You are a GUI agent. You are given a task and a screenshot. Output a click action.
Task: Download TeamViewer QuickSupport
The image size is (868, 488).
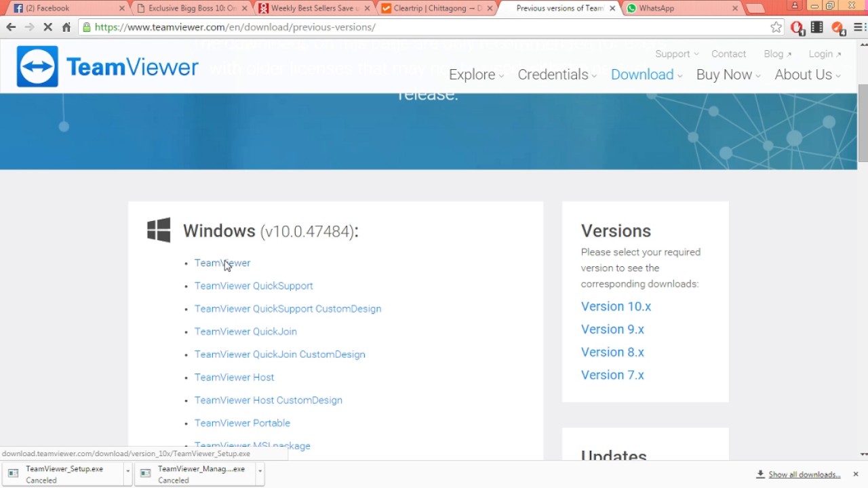click(x=254, y=286)
